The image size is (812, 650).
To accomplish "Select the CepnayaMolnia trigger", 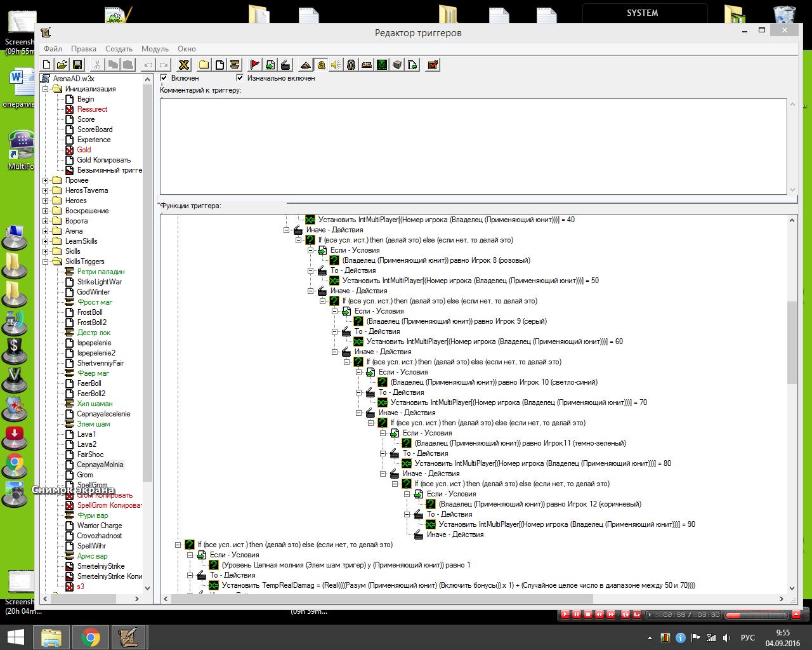I will [100, 465].
